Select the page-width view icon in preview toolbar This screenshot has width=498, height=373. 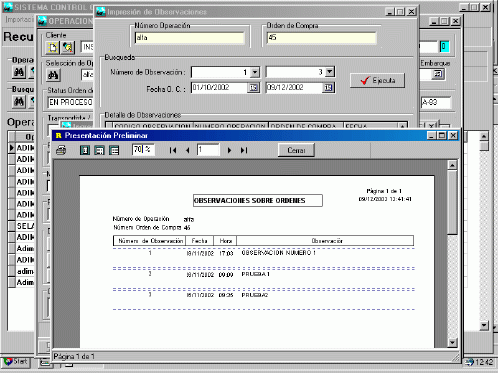point(99,150)
